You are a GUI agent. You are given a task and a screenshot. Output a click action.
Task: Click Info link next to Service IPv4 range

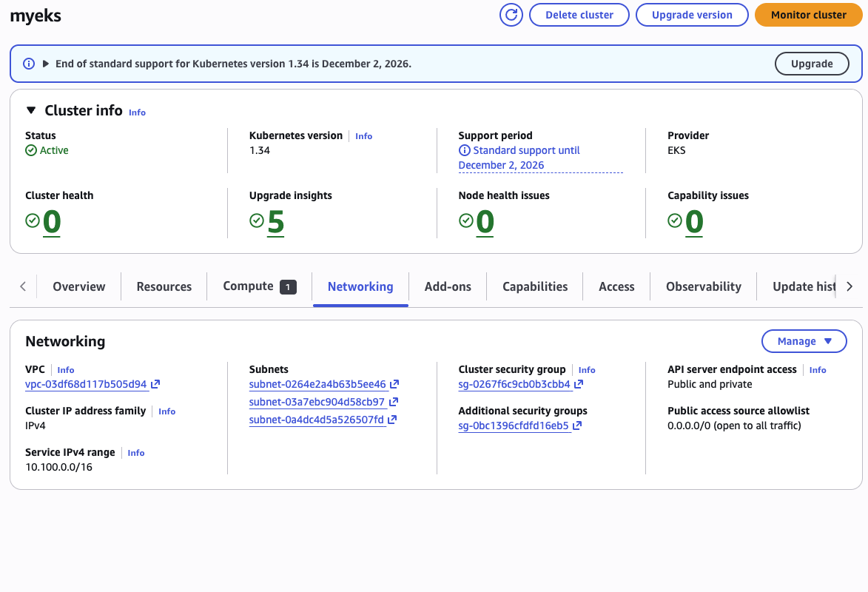tap(136, 453)
